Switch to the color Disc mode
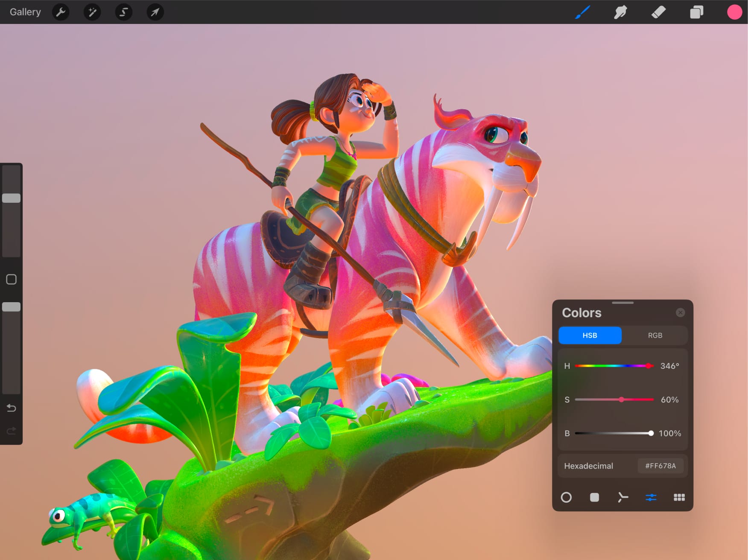 coord(566,497)
